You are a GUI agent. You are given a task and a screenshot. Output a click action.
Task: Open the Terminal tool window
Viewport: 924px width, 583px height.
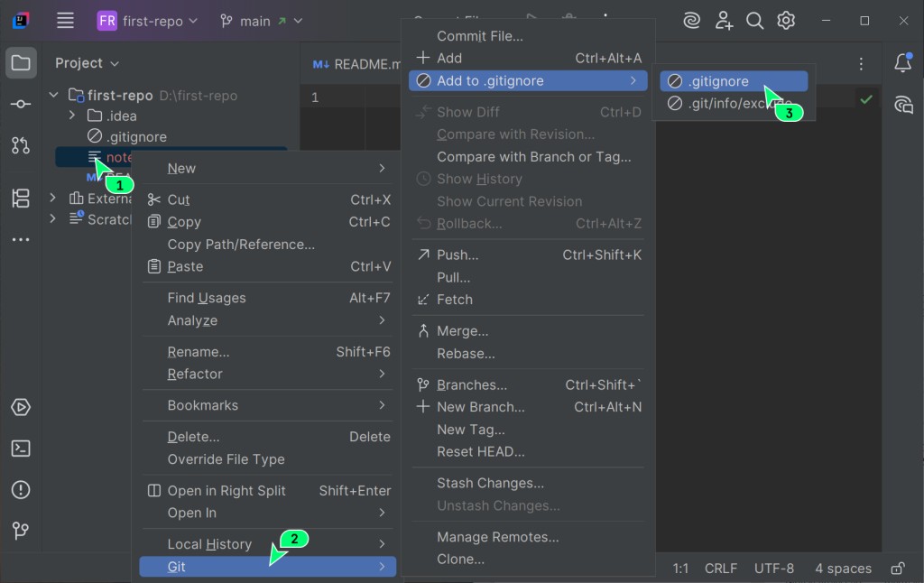coord(21,449)
